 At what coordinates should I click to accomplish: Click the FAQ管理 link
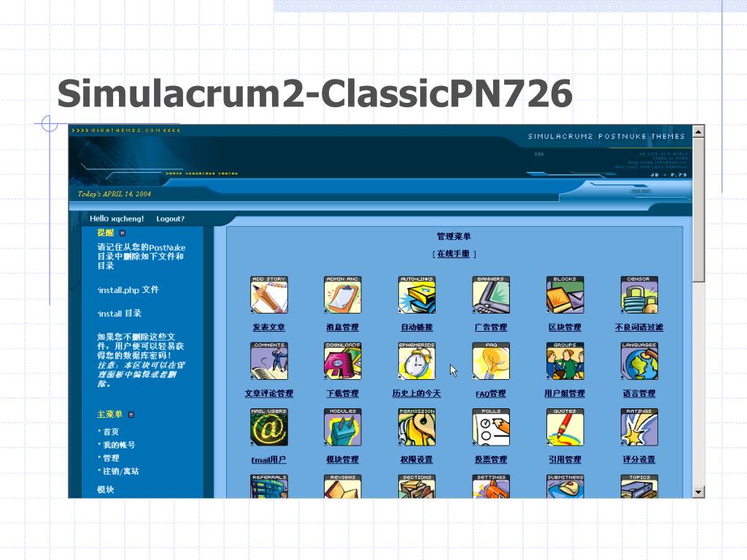click(491, 394)
